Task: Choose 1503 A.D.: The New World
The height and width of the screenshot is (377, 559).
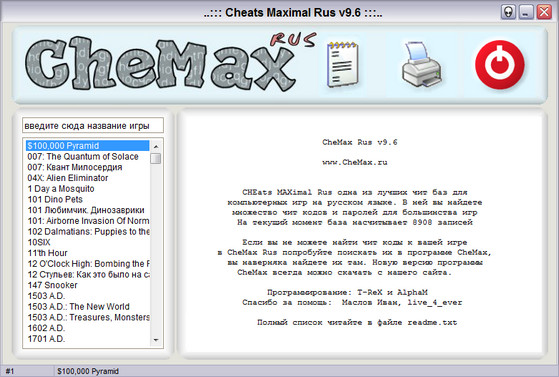Action: tap(78, 306)
